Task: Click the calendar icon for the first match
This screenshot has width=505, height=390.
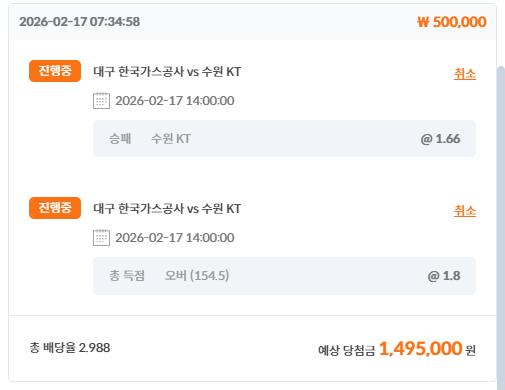Action: (101, 101)
